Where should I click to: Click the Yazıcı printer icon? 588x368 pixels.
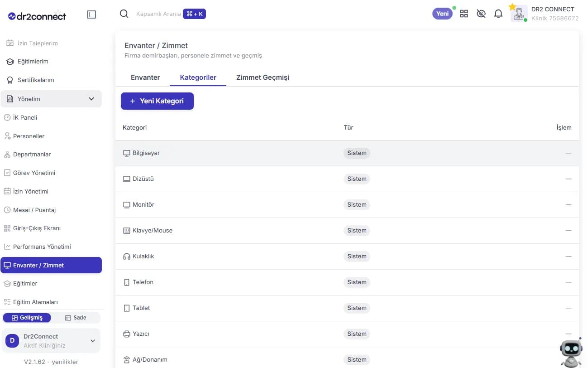tap(127, 334)
